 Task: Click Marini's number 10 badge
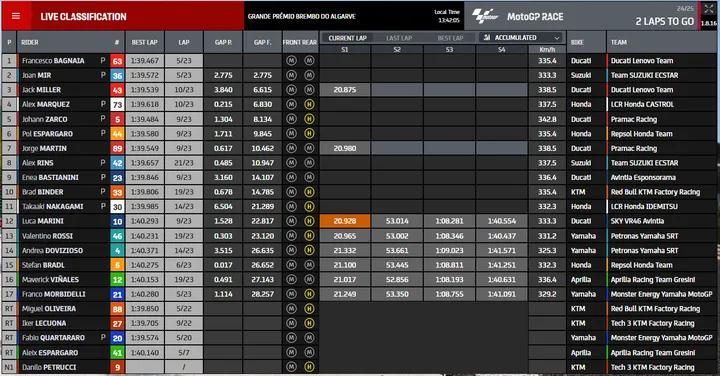[118, 221]
